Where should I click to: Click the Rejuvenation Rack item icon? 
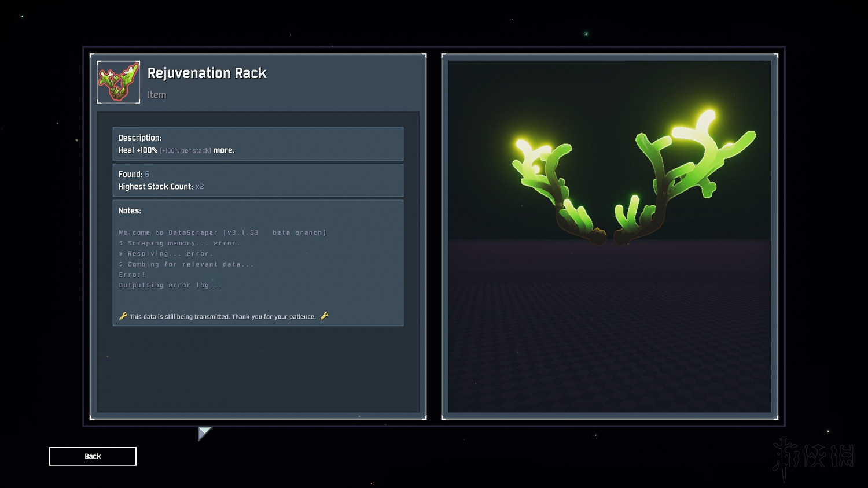click(118, 82)
